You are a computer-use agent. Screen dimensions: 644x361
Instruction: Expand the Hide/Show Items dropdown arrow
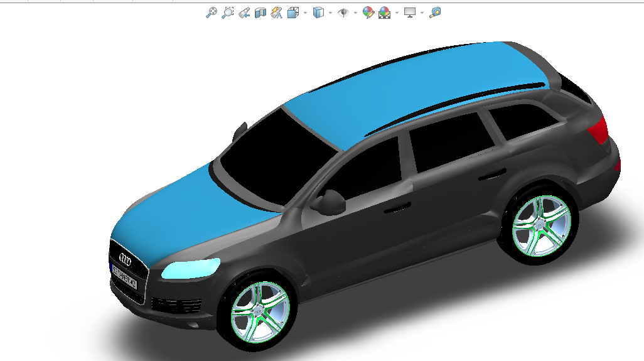pos(355,13)
